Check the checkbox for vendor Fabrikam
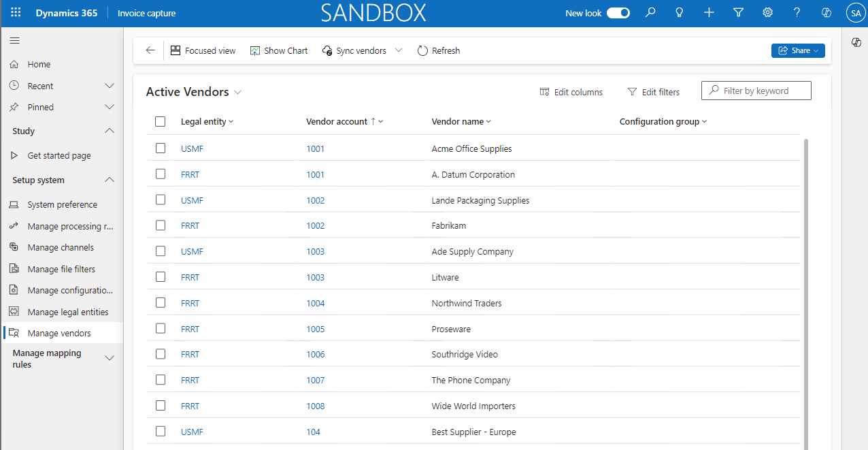 pyautogui.click(x=160, y=225)
